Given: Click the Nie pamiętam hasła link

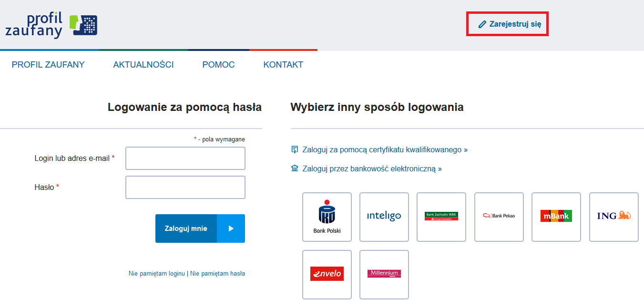Looking at the screenshot, I should (217, 274).
